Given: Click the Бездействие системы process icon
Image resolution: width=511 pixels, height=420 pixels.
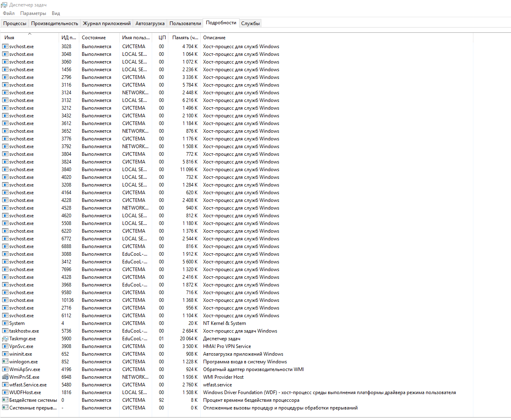Looking at the screenshot, I should pyautogui.click(x=5, y=400).
